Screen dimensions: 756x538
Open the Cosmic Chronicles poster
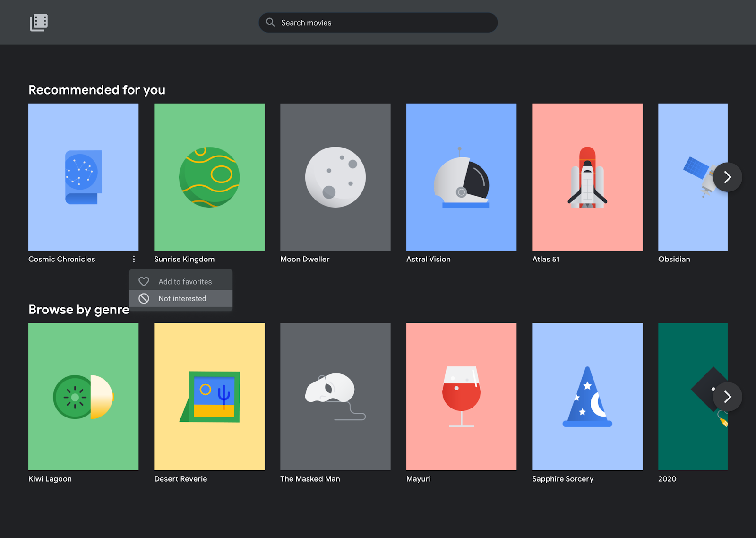tap(84, 177)
